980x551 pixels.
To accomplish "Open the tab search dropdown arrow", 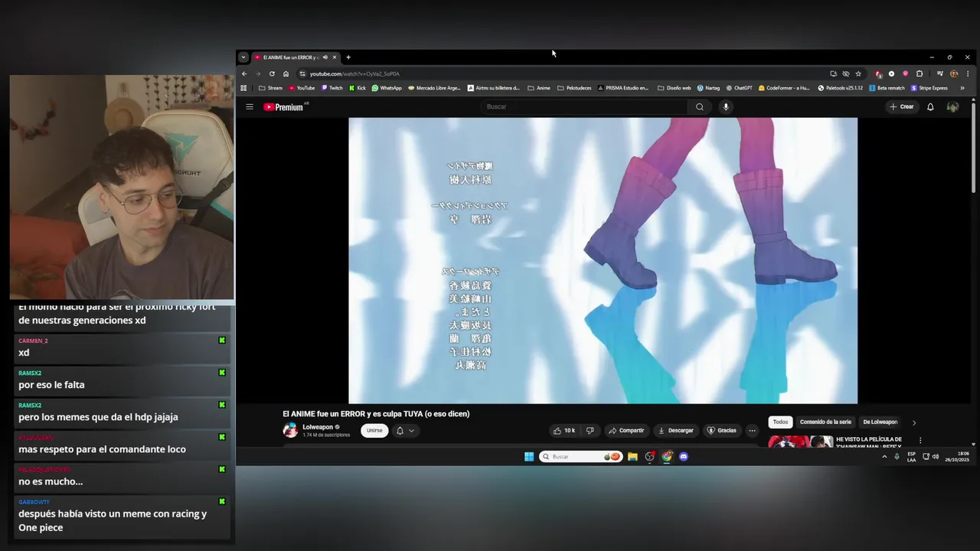I will pos(243,57).
